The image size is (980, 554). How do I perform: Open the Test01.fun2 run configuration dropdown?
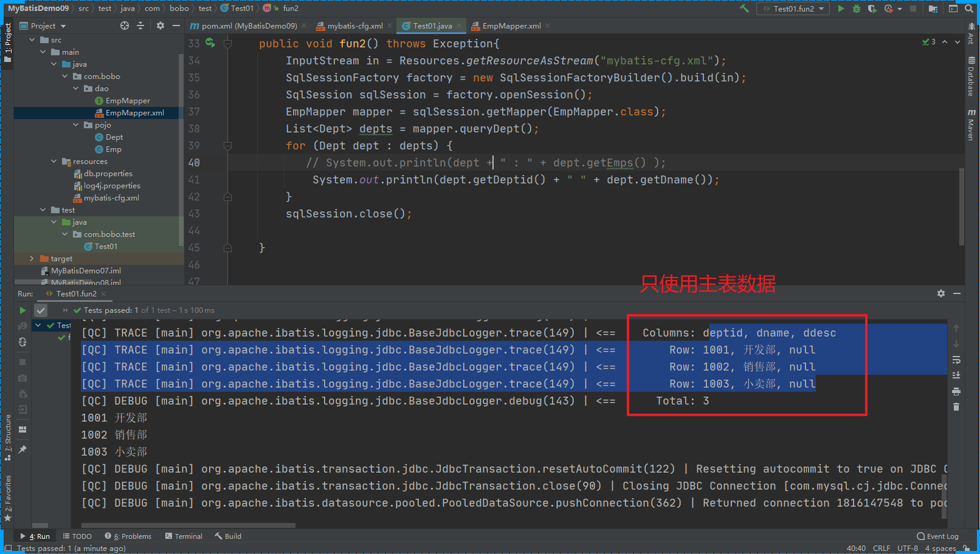tap(793, 9)
